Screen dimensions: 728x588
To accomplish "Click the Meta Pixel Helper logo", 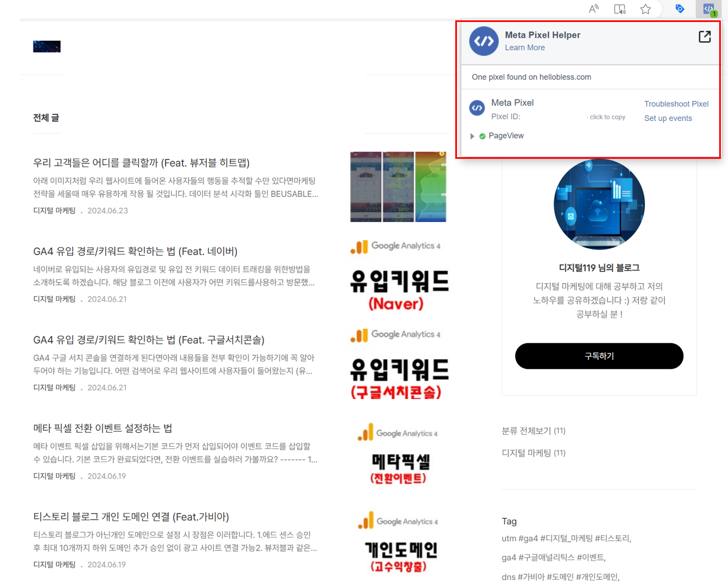I will [484, 41].
